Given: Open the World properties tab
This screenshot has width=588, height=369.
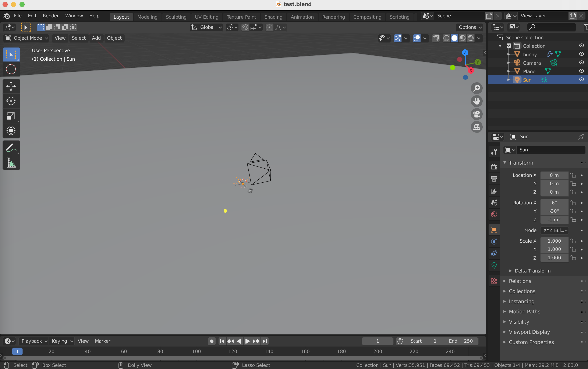Looking at the screenshot, I should tap(494, 215).
